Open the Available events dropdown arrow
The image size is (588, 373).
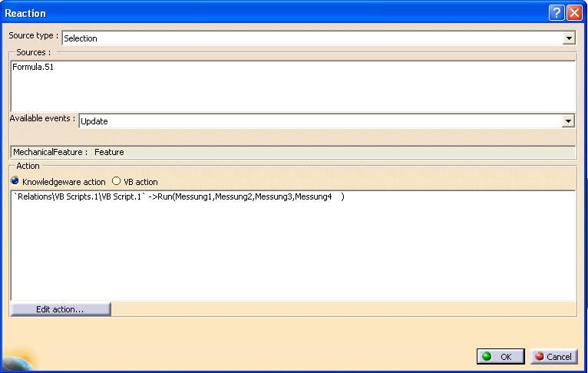coord(568,121)
